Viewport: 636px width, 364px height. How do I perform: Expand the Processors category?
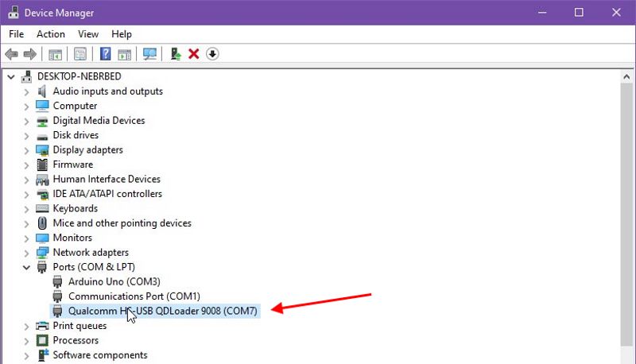pyautogui.click(x=26, y=341)
